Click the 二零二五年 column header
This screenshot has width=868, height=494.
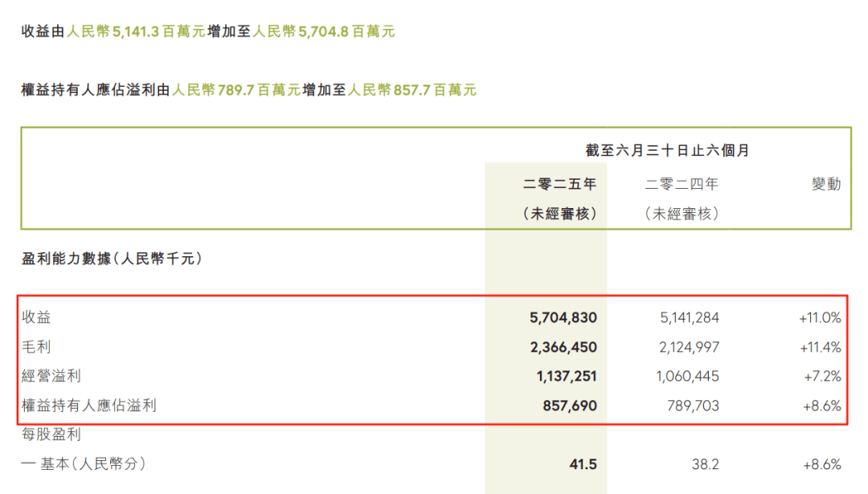pyautogui.click(x=560, y=184)
